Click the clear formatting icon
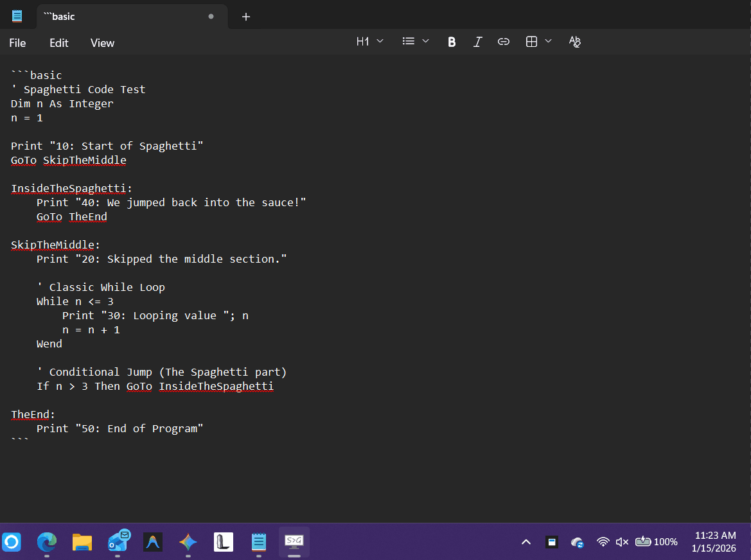 click(574, 42)
